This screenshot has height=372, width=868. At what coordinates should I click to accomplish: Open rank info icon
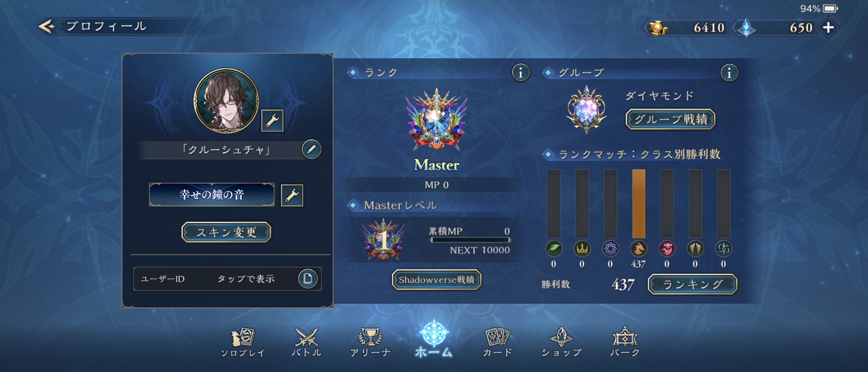(x=520, y=73)
